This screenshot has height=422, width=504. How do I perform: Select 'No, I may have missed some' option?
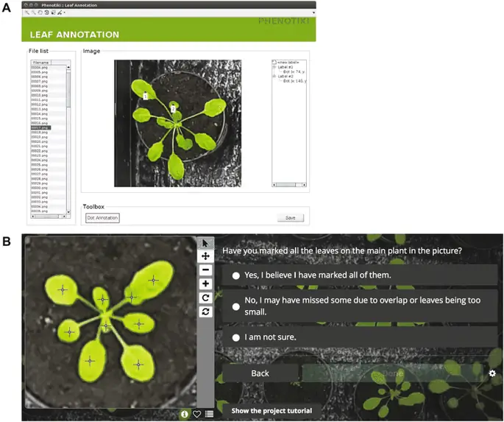pos(236,306)
